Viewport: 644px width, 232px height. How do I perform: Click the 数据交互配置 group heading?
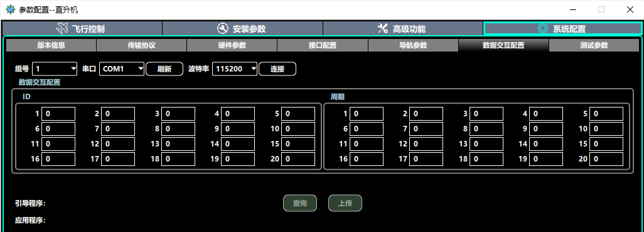click(40, 82)
